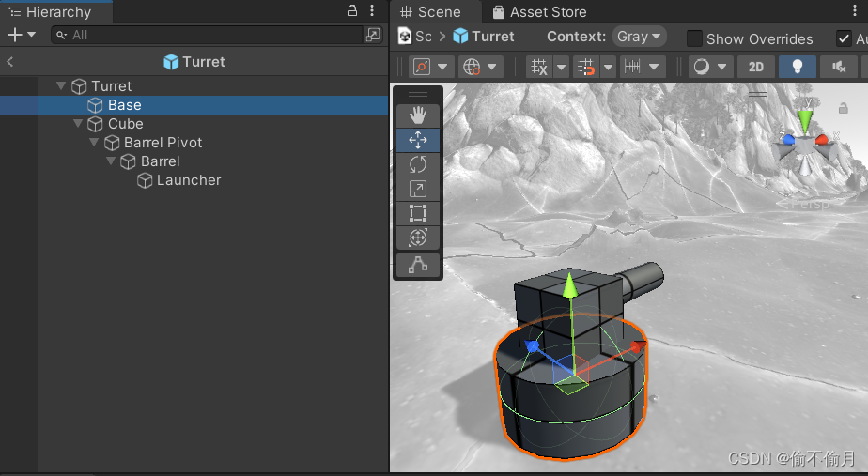Switch to the Scene tab

(430, 12)
